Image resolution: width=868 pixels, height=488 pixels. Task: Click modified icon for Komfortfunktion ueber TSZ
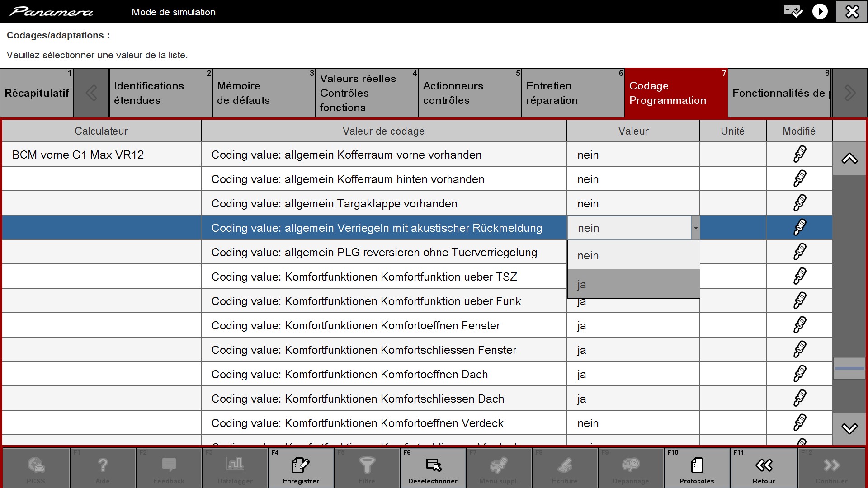click(799, 277)
